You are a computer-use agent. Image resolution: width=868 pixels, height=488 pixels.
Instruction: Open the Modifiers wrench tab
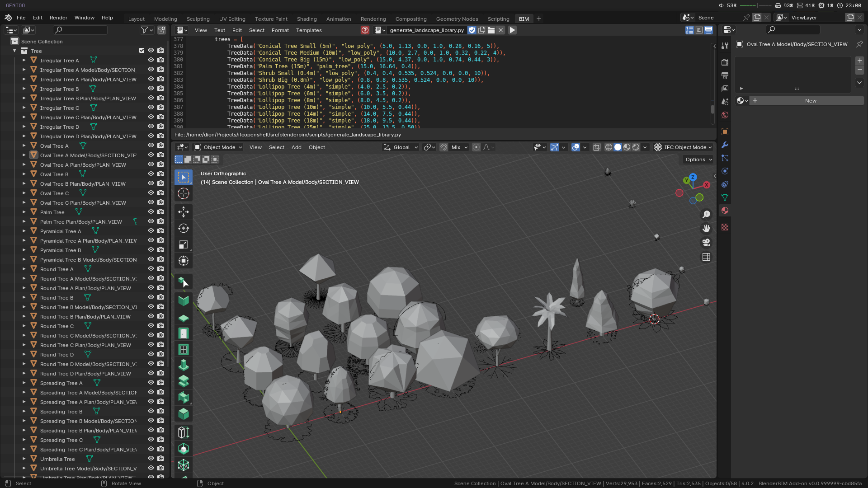coord(725,145)
